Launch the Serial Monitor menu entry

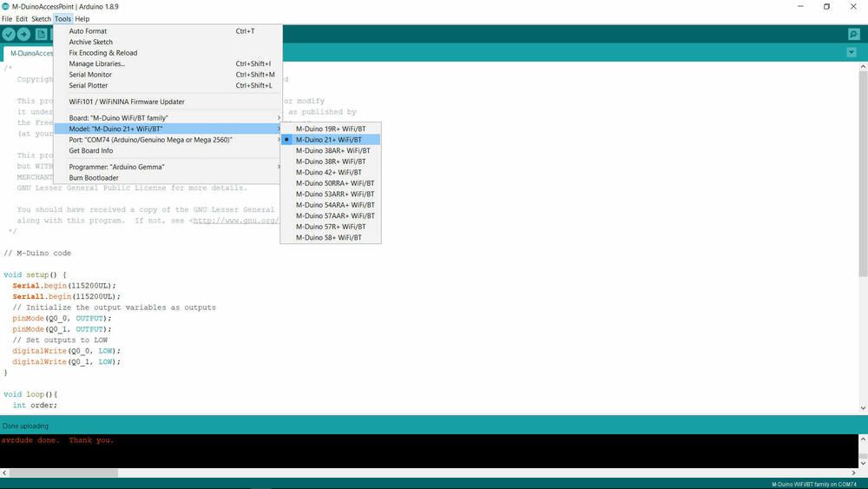pos(168,75)
